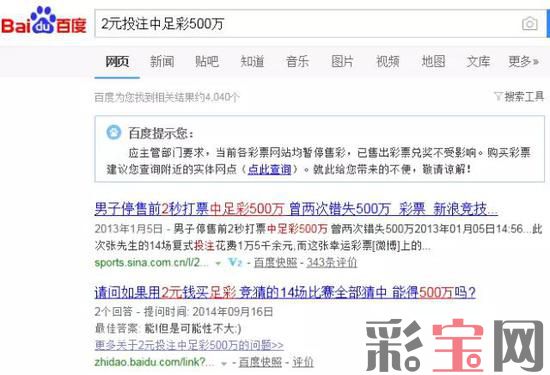Click the Baidu paw tip icon
Screen dimensions: 550x375
tap(114, 132)
